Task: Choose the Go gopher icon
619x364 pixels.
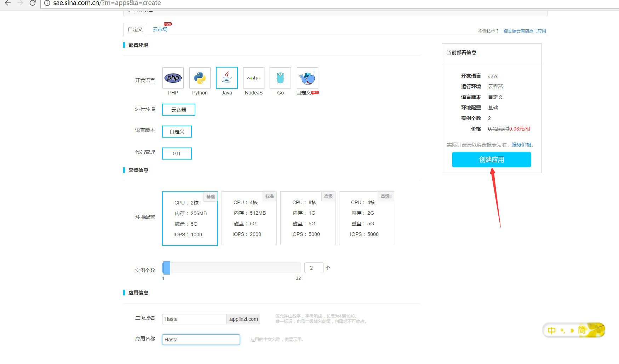Action: (x=280, y=78)
